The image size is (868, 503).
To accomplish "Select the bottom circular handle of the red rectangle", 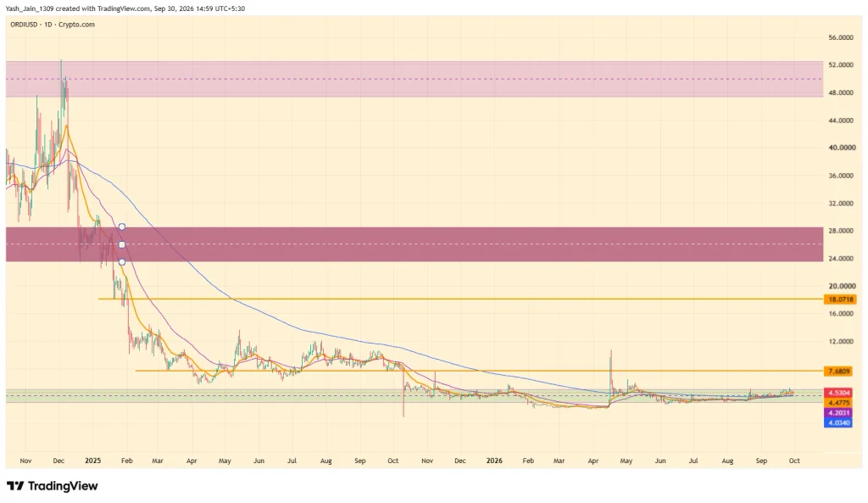I will 122,262.
